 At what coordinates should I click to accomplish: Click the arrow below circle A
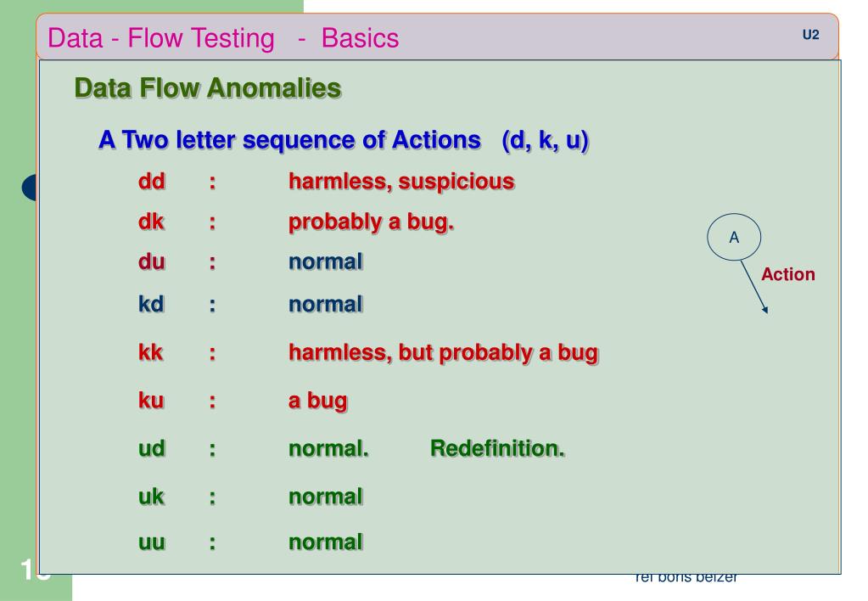click(754, 286)
